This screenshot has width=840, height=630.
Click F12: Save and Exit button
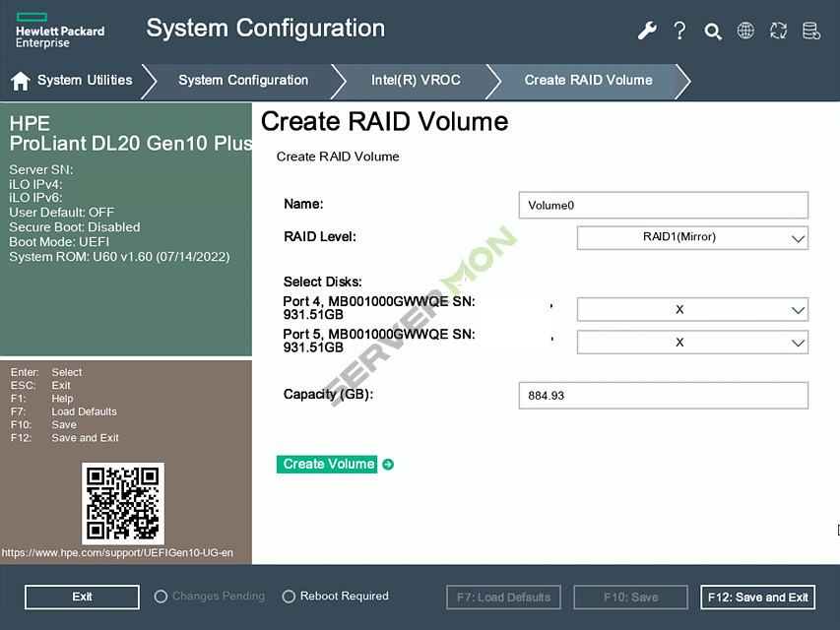click(x=757, y=598)
